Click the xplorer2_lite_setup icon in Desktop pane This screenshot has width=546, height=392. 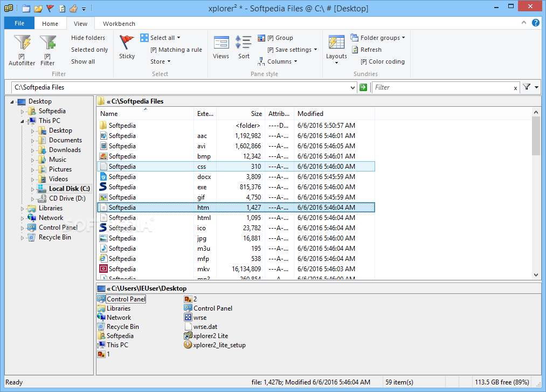(x=188, y=345)
